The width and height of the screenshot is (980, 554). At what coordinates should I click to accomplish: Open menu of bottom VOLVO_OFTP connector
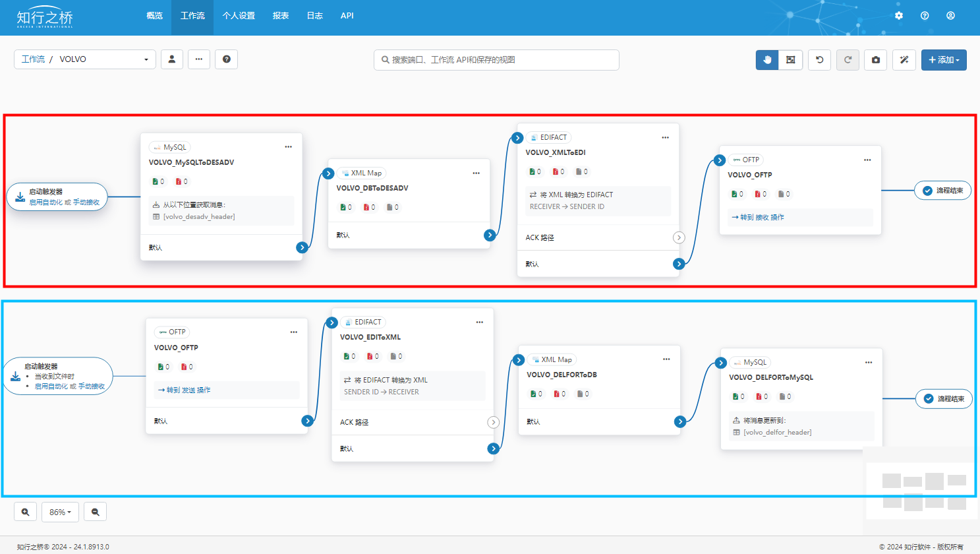pos(293,332)
